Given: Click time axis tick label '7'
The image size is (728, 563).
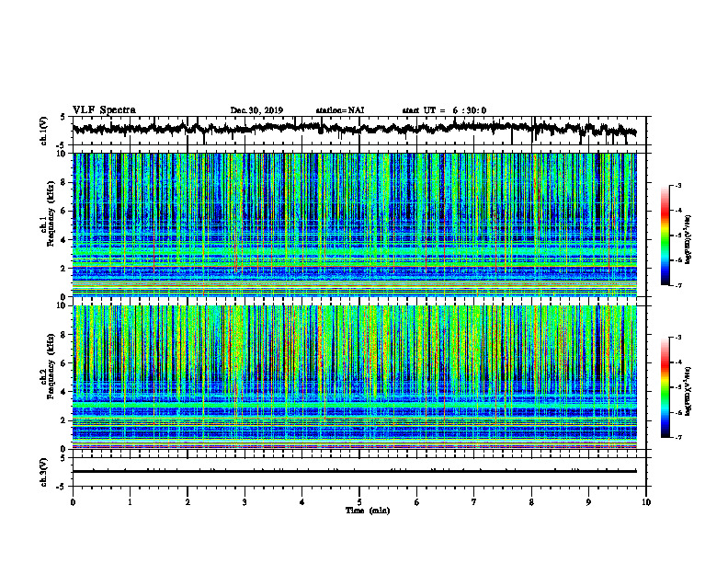Looking at the screenshot, I should tap(474, 502).
